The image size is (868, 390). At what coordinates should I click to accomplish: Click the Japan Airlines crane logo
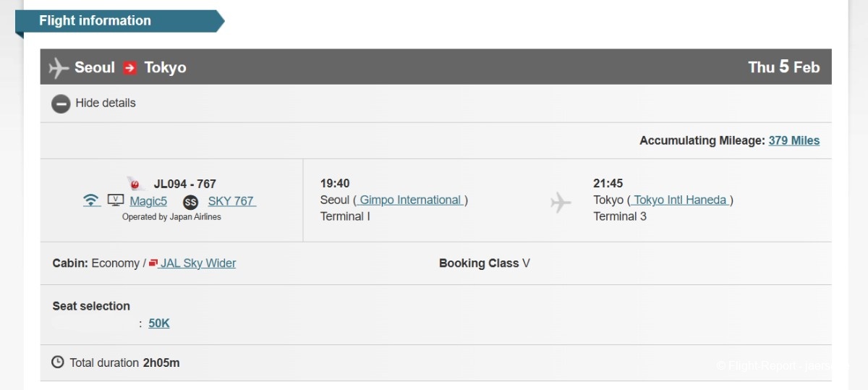pyautogui.click(x=136, y=184)
